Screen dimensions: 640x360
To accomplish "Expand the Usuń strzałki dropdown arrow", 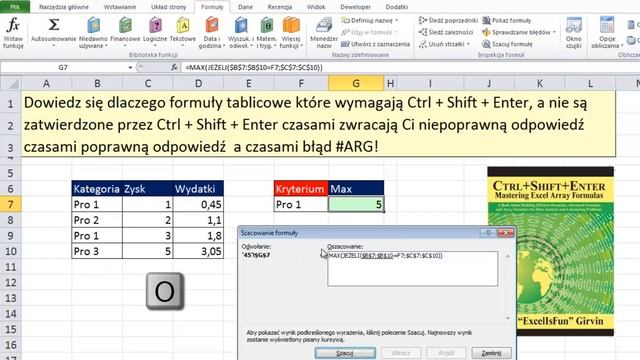I will coord(468,44).
